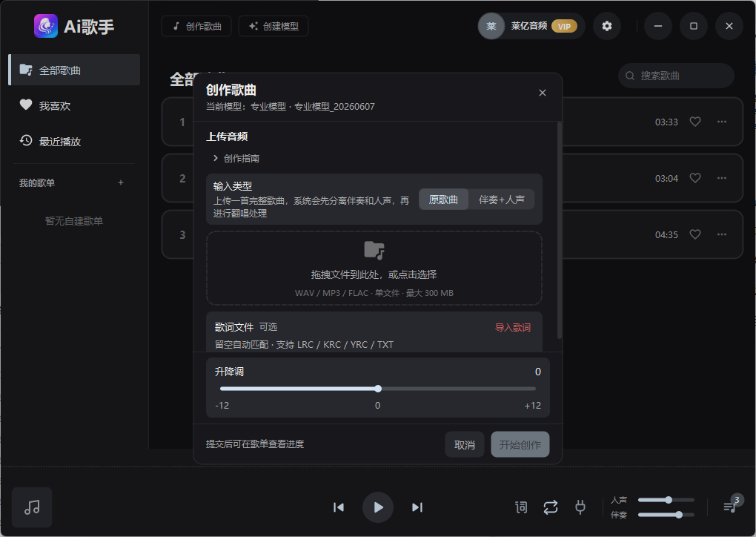Select 全部歌曲 in sidebar
The height and width of the screenshot is (537, 756).
coord(75,70)
